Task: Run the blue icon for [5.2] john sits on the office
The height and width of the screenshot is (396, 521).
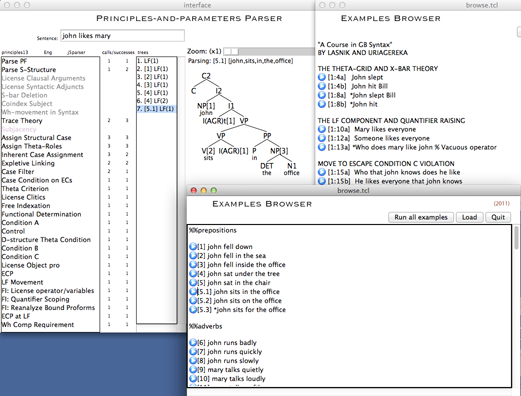Action: (193, 301)
